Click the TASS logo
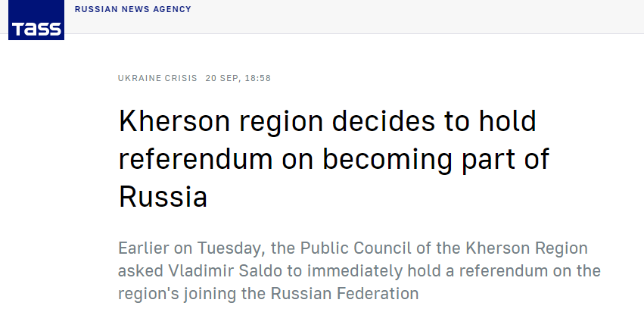Image resolution: width=644 pixels, height=309 pixels. click(36, 20)
